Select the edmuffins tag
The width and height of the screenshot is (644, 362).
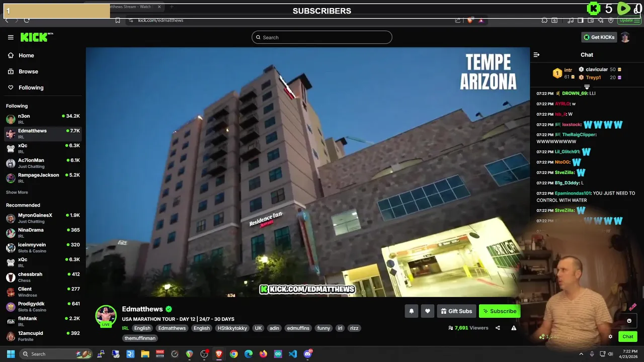(298, 328)
